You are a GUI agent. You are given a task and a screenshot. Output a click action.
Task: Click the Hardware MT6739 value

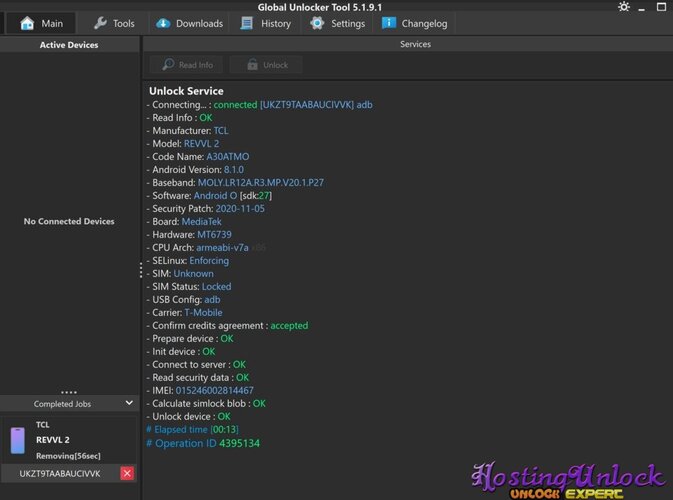(x=214, y=234)
